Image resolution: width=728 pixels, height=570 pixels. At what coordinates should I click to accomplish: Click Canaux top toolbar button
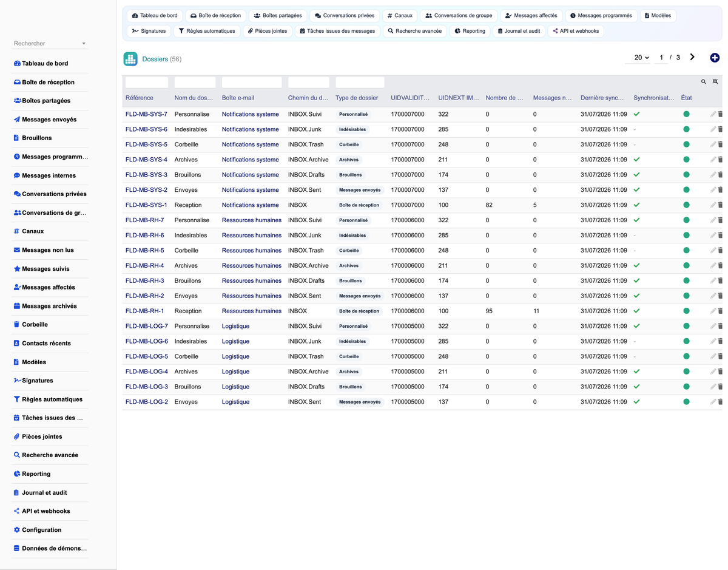point(399,16)
